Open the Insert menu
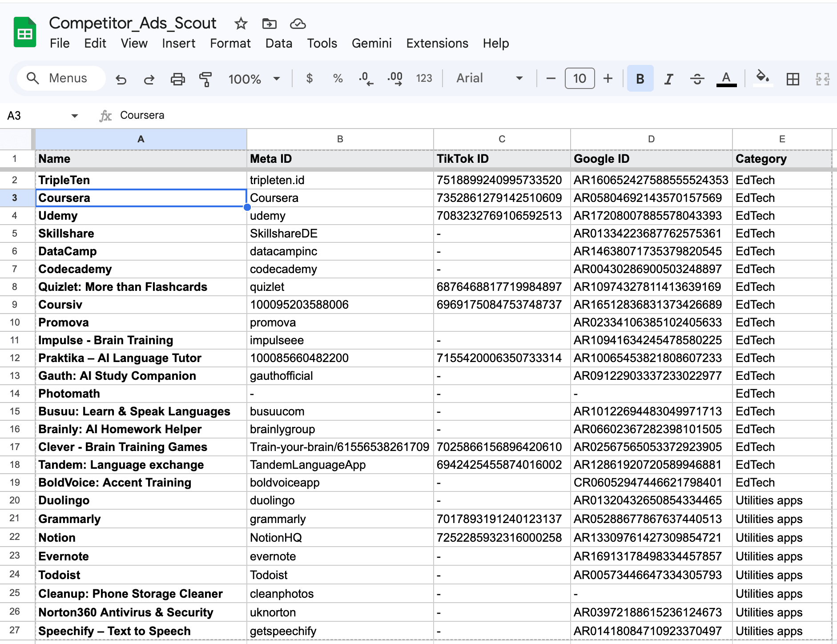Screen dimensions: 837x644 coord(179,43)
